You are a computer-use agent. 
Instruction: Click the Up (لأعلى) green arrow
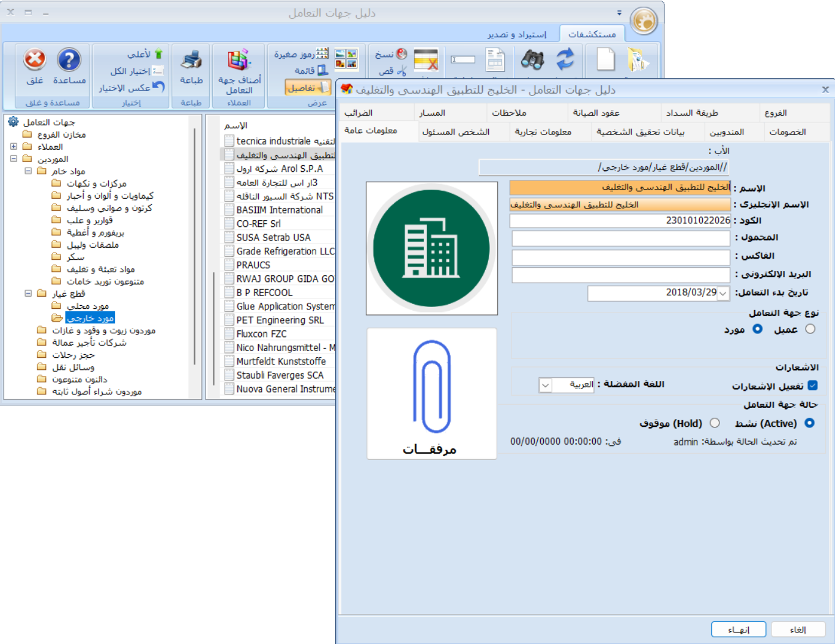point(158,54)
